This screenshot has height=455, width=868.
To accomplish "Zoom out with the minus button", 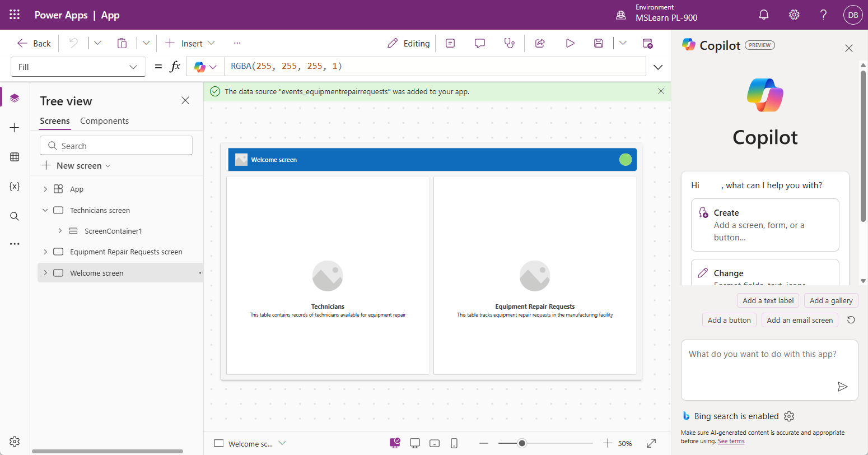I will click(484, 443).
